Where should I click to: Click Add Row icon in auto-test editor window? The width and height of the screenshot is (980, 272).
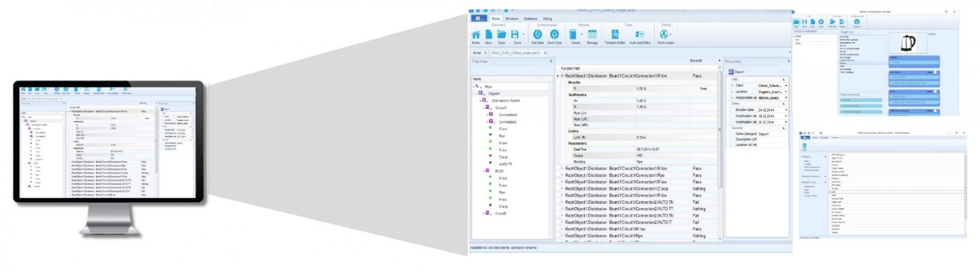[x=832, y=22]
